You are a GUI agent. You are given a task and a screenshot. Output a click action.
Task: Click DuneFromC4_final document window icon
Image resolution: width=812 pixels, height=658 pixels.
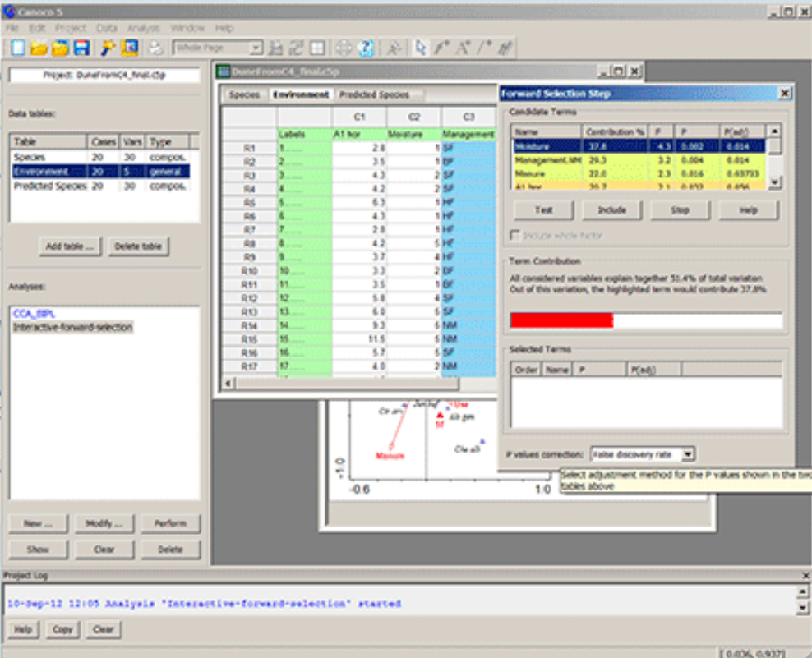224,71
